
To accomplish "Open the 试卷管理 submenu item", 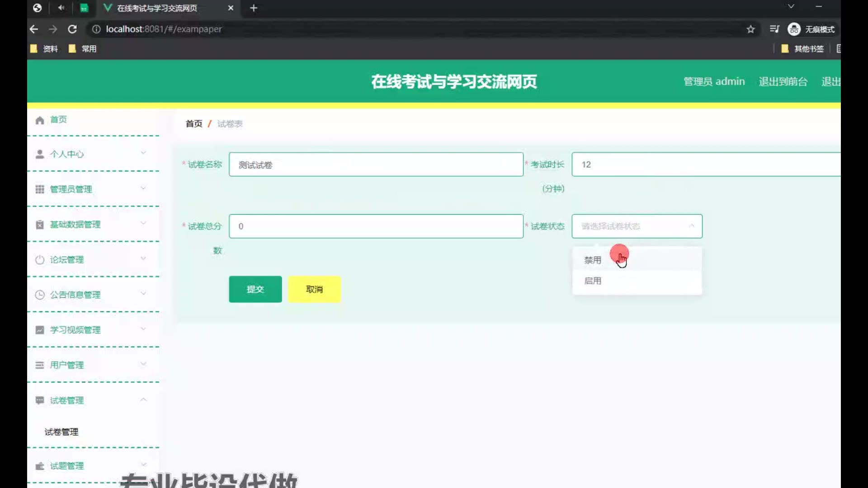I will point(61,432).
